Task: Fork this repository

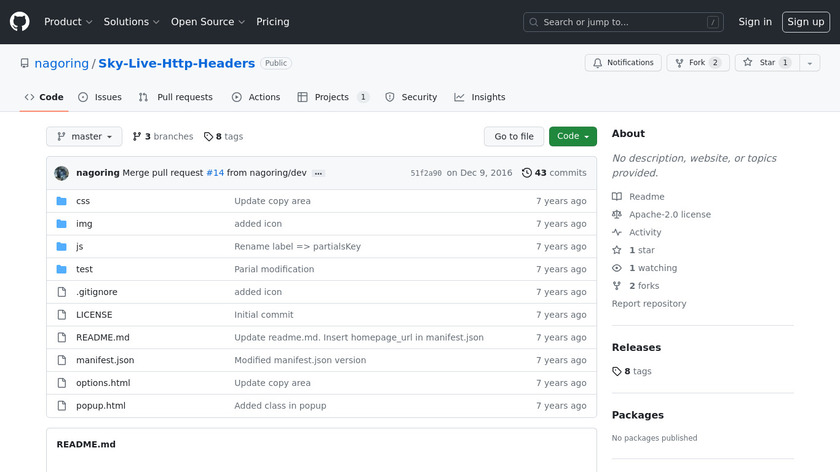Action: coord(697,63)
